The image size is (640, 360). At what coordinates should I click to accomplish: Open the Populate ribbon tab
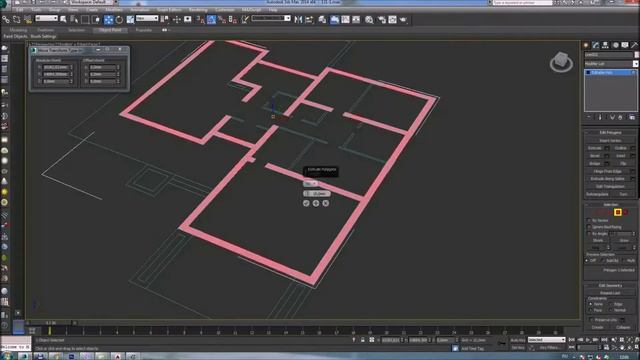point(143,30)
